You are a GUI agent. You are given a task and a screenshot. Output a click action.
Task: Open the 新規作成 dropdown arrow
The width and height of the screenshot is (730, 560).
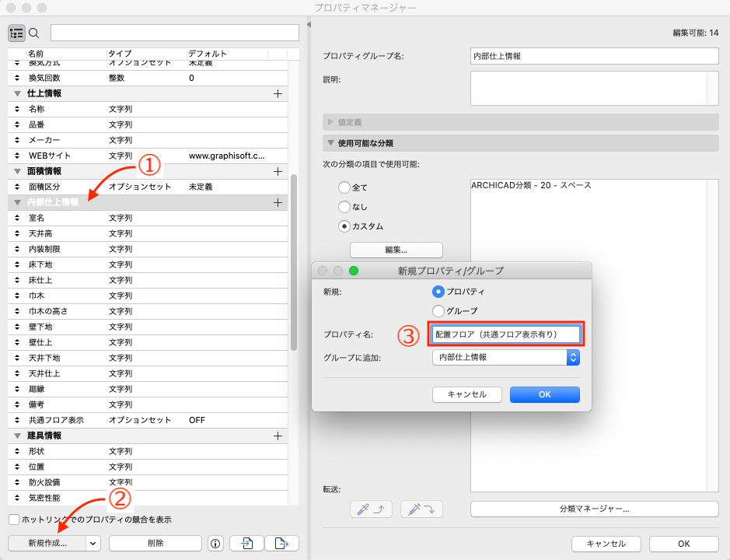click(x=93, y=543)
